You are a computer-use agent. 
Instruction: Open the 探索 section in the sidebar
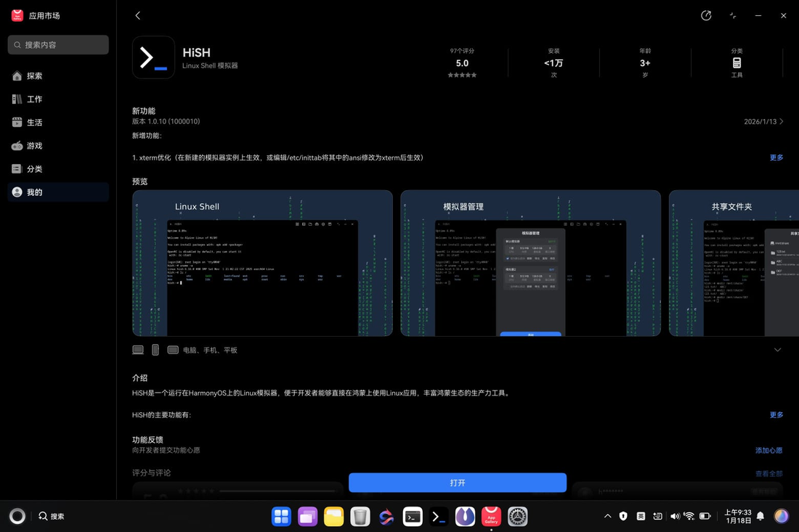33,75
